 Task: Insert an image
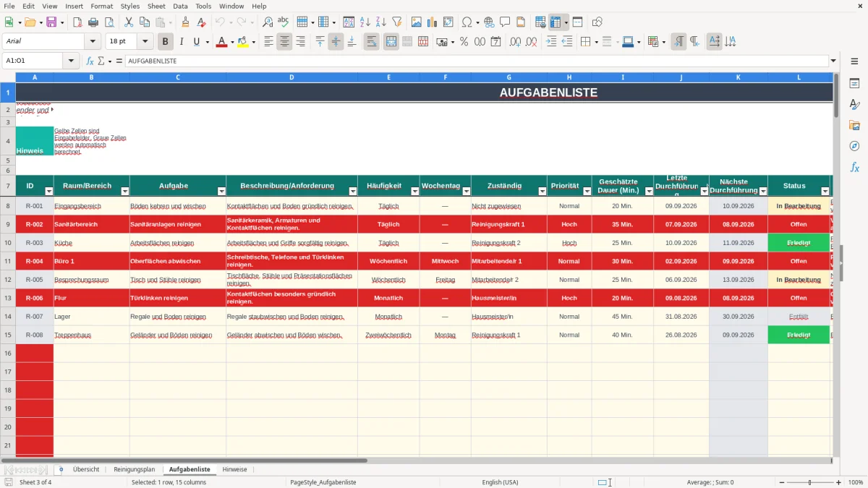pos(417,22)
